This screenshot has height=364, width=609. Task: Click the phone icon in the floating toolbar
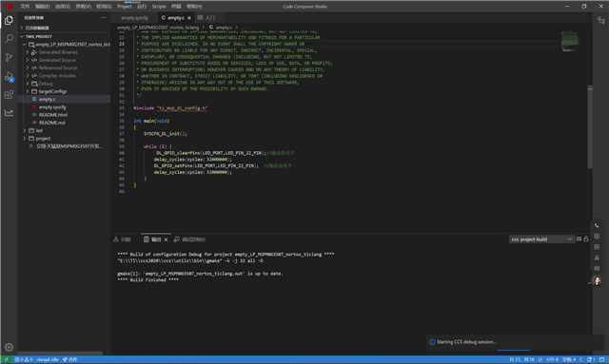tap(597, 225)
